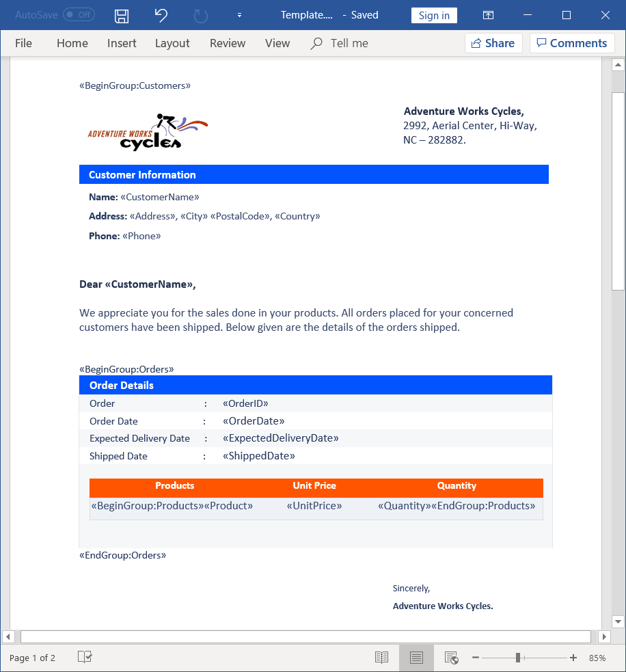Screen dimensions: 626x672
Task: Click the Redo arrow icon
Action: (x=200, y=16)
